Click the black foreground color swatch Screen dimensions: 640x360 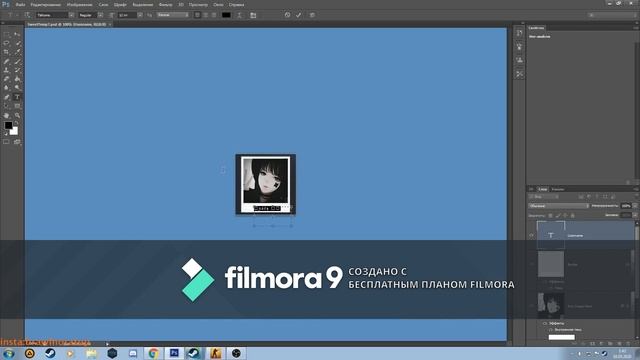click(8, 125)
